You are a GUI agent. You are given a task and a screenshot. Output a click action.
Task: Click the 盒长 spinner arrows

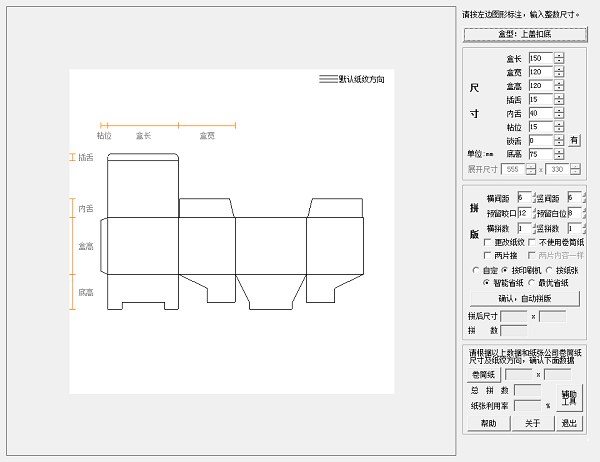pyautogui.click(x=559, y=58)
